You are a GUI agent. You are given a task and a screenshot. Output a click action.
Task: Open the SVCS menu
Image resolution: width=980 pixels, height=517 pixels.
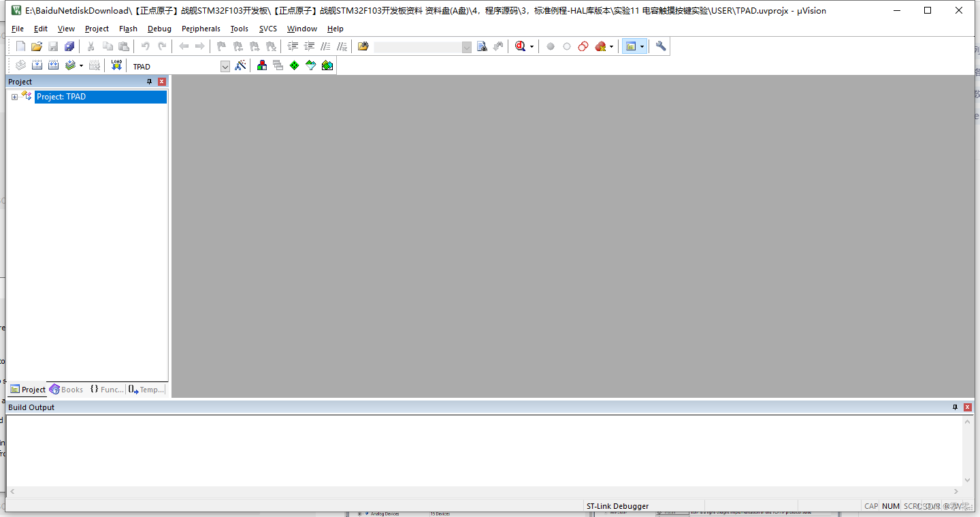pyautogui.click(x=268, y=29)
